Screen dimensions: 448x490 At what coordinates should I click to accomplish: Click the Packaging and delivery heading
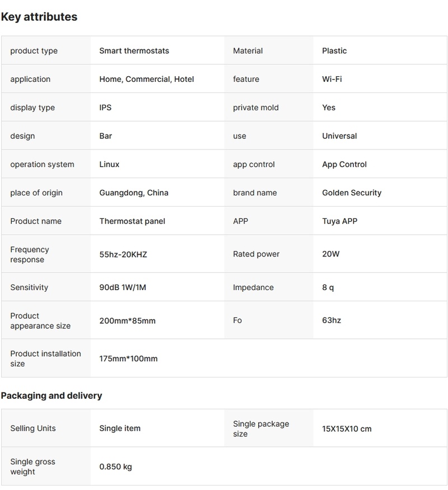point(52,396)
